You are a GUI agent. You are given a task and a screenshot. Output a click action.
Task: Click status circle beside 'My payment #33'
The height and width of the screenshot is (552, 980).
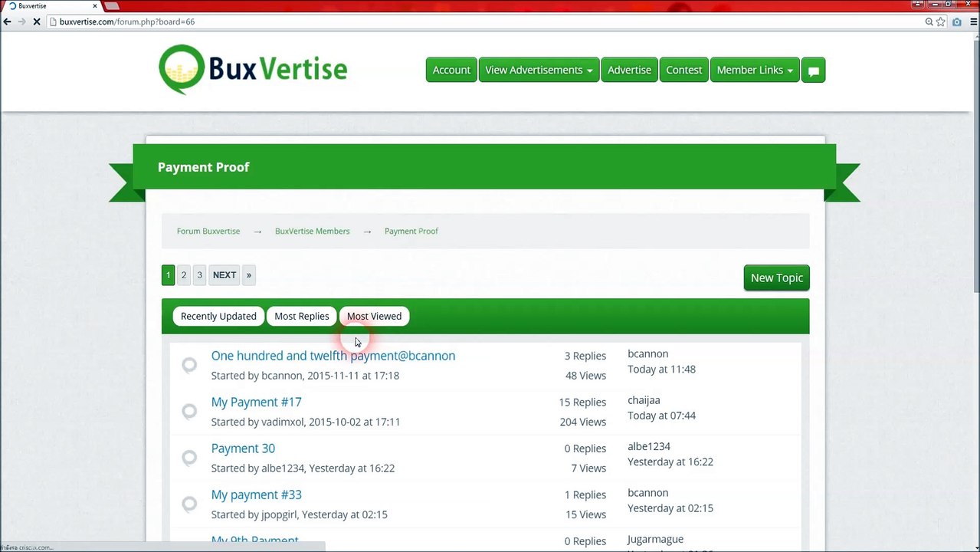[189, 504]
